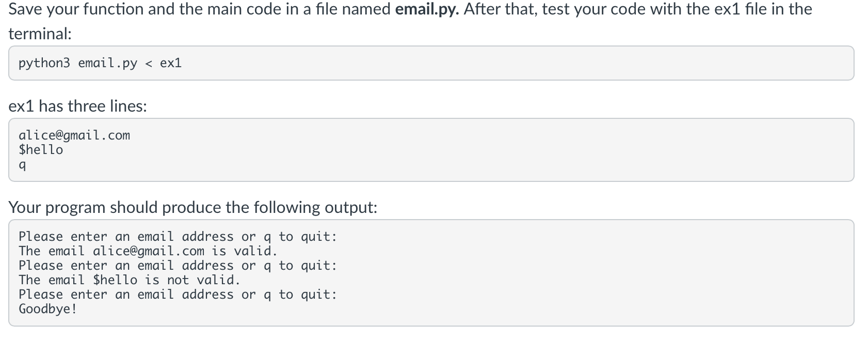Screen dimensions: 868x339
Task: Click the Goodbye! output line
Action: click(x=48, y=309)
